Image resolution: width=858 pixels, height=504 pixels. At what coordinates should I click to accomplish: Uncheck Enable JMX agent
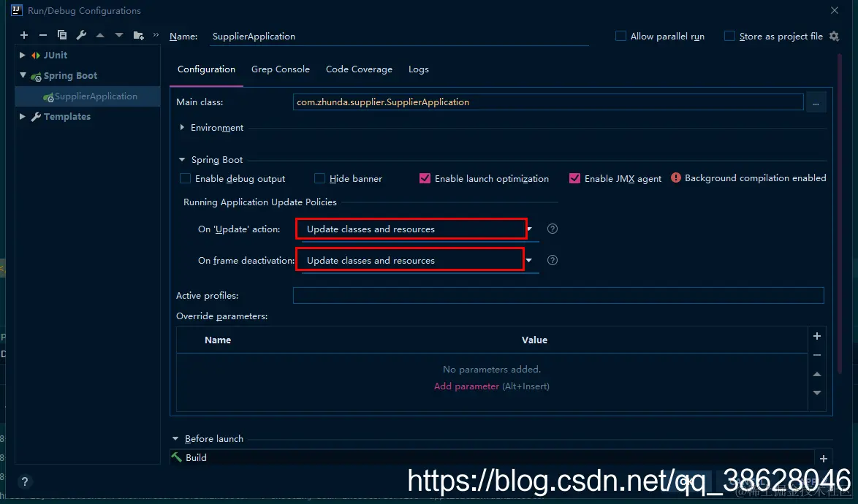coord(574,179)
